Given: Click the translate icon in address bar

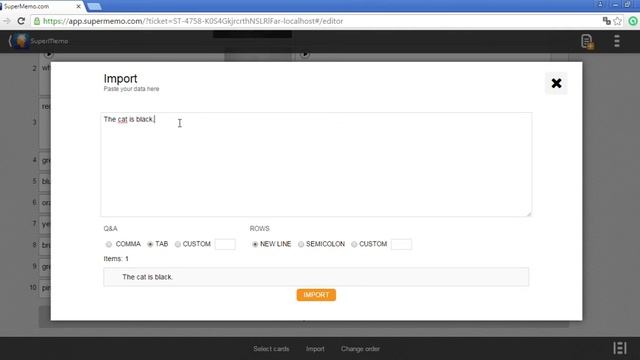Looking at the screenshot, I should pyautogui.click(x=607, y=21).
